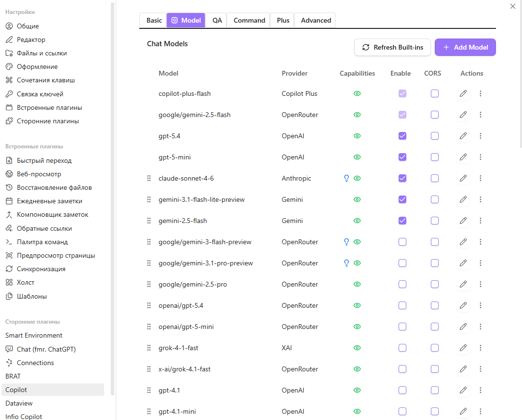This screenshot has height=420, width=522.
Task: Click pencil icon for google/gemini-2.5-pro
Action: [x=463, y=284]
